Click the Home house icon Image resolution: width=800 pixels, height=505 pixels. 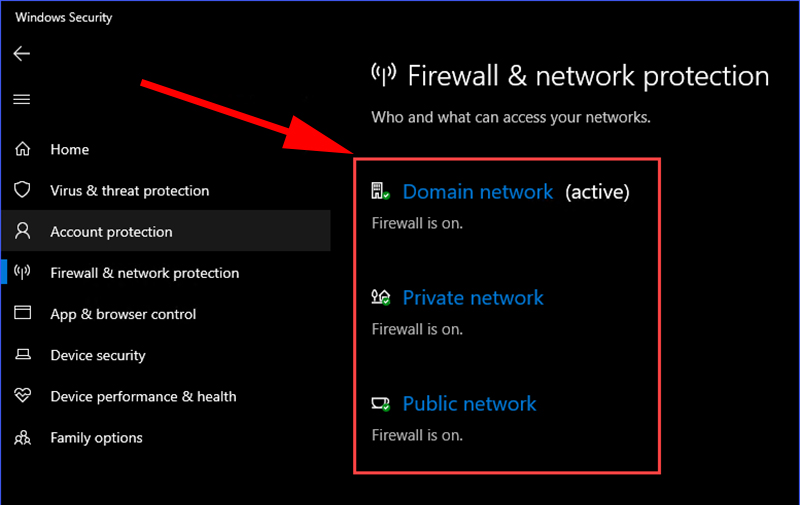[22, 149]
